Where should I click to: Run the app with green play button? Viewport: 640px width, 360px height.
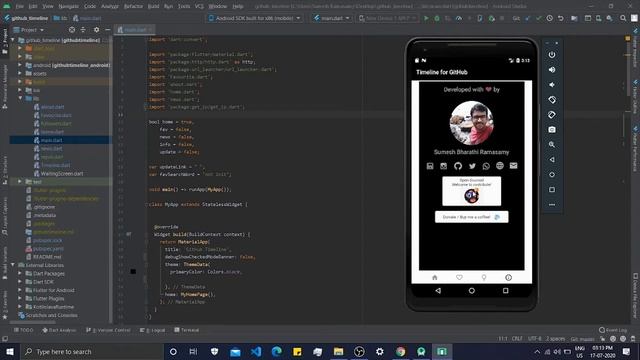tap(426, 18)
